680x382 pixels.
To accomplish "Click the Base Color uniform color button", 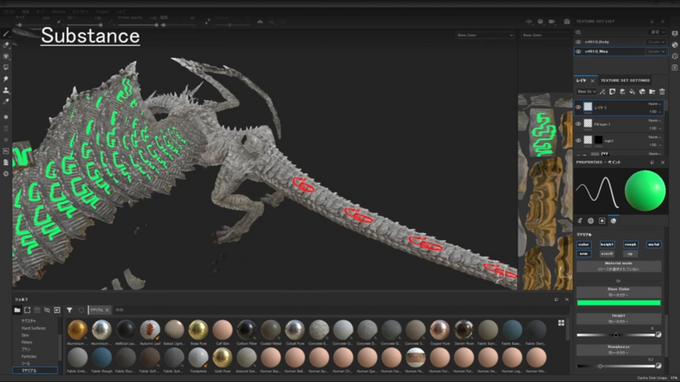I will click(x=618, y=292).
